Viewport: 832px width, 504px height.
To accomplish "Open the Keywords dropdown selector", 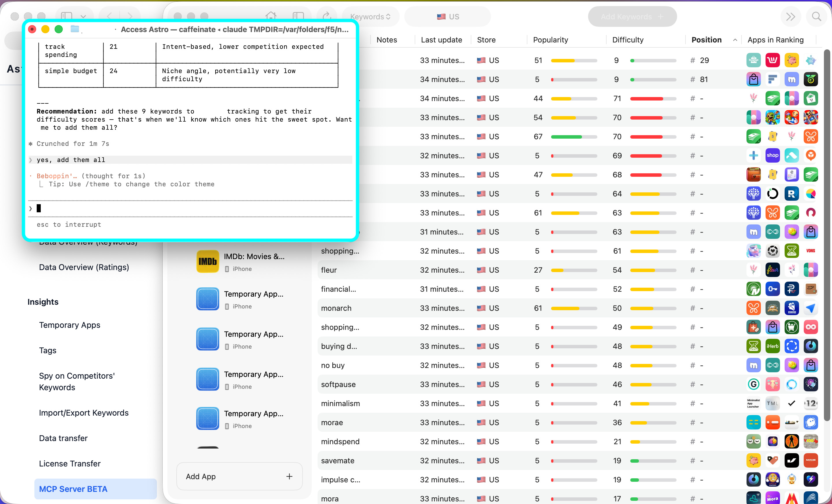I will [x=370, y=16].
